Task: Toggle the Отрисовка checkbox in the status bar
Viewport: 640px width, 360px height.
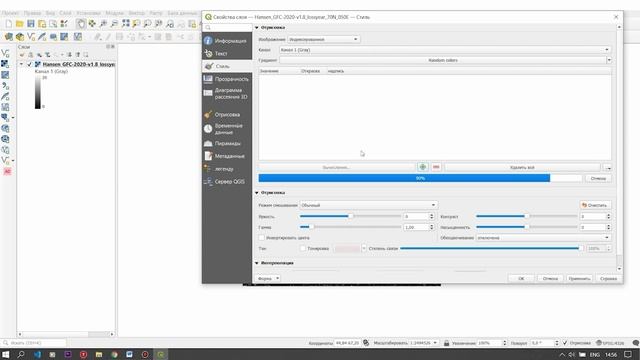Action: click(x=565, y=343)
